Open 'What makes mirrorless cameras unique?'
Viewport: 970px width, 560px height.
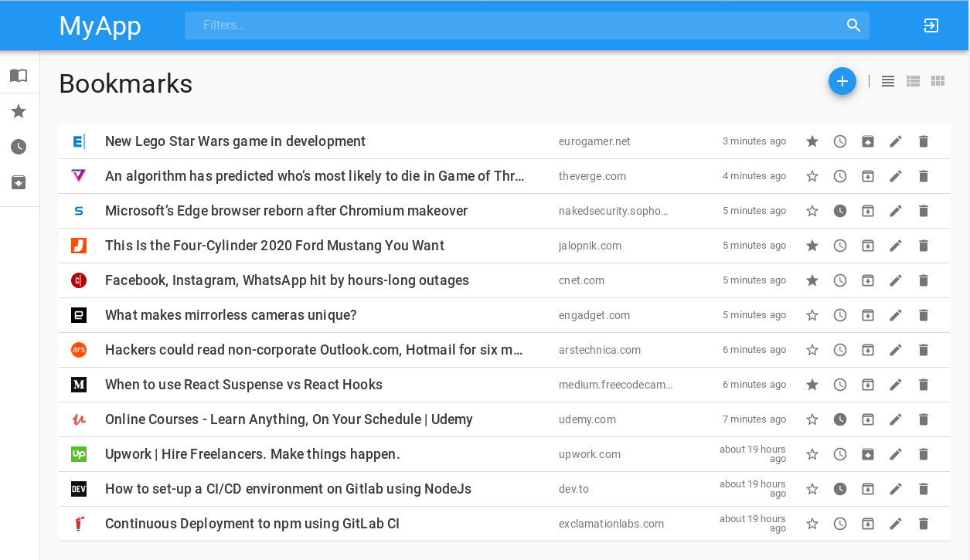tap(230, 315)
